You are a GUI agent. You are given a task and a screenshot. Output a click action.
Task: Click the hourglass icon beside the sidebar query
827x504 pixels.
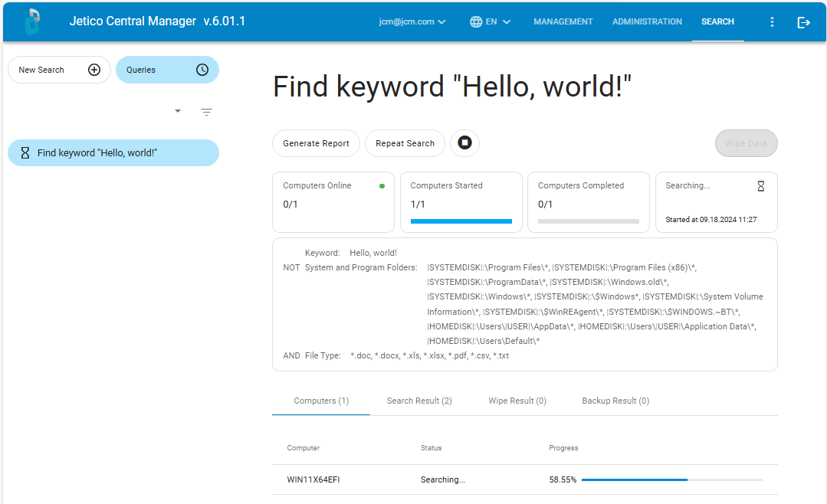pos(25,153)
